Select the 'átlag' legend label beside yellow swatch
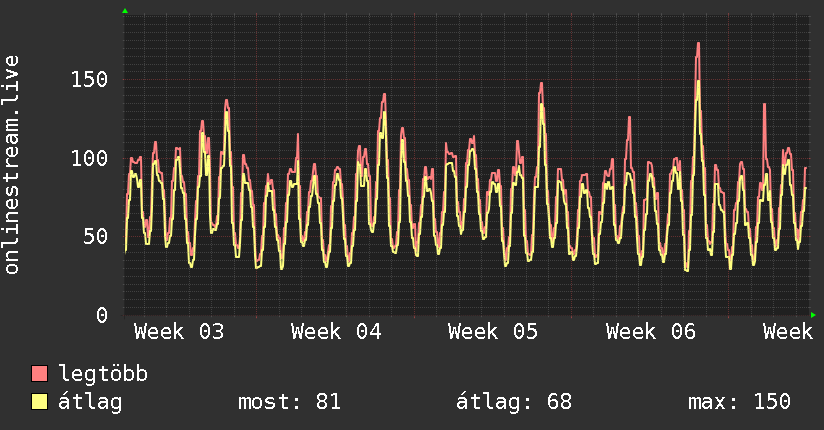The width and height of the screenshot is (824, 430). click(x=90, y=402)
